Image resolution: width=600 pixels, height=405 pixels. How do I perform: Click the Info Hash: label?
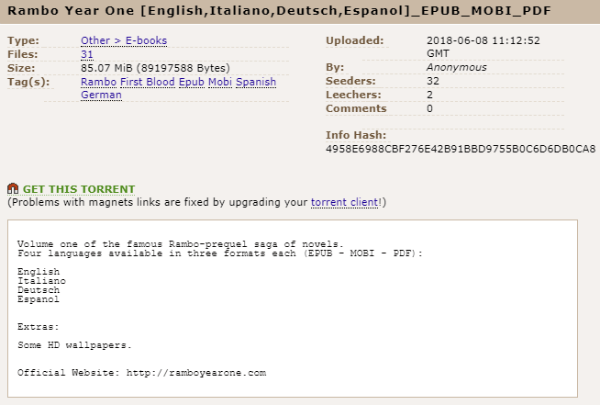click(x=356, y=135)
